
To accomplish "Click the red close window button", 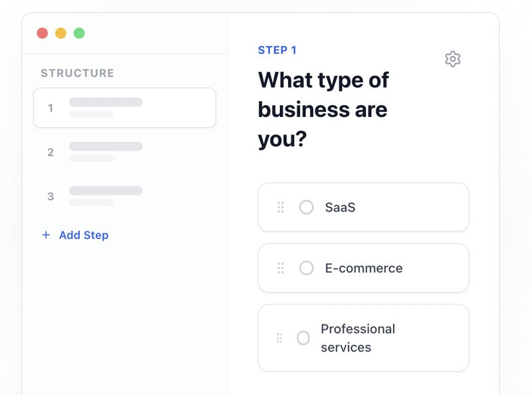I will coord(42,33).
